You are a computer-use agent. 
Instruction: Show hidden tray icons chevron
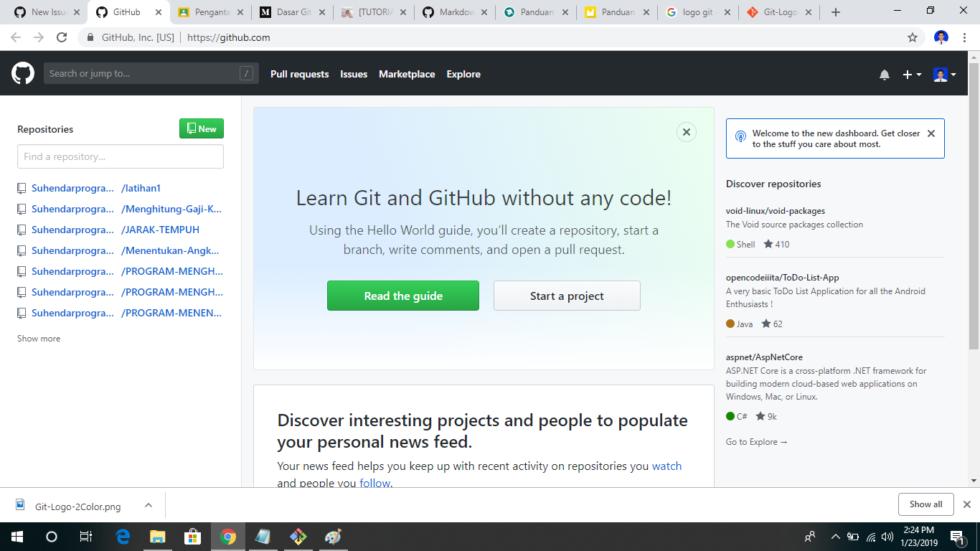[835, 537]
